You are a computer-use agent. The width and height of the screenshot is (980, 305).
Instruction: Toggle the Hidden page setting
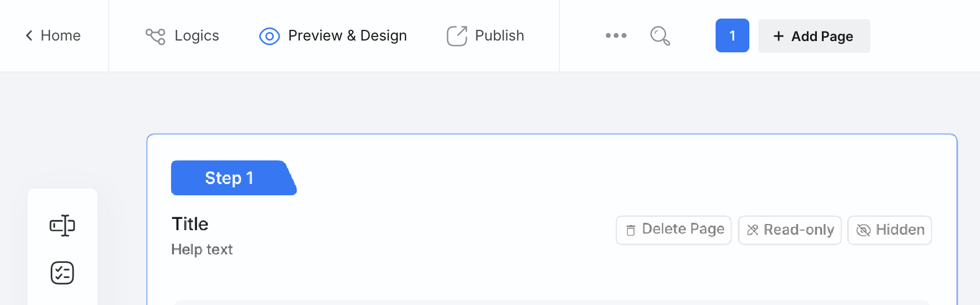click(889, 230)
